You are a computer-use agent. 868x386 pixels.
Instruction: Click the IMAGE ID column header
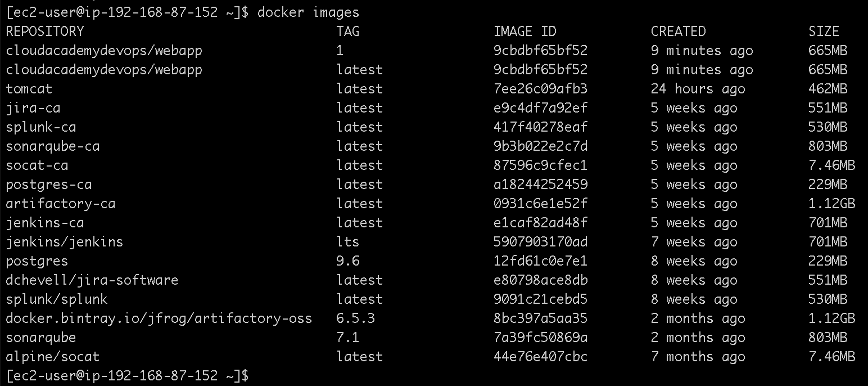pos(525,32)
